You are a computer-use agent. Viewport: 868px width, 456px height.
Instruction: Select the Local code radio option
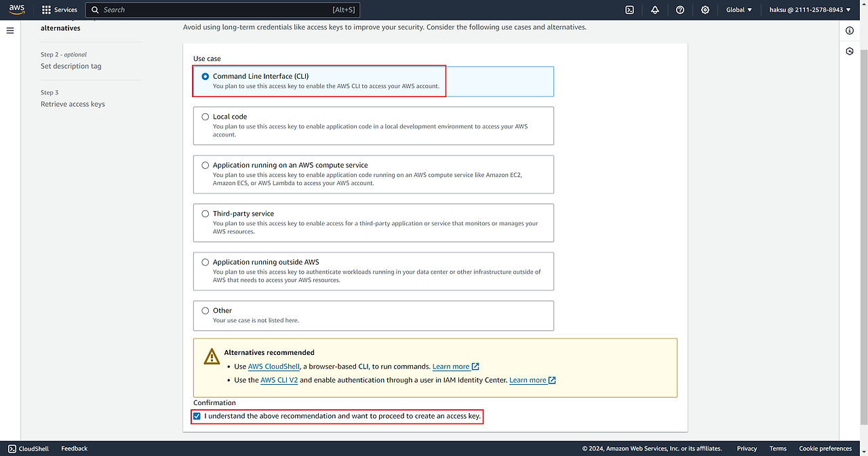[205, 117]
